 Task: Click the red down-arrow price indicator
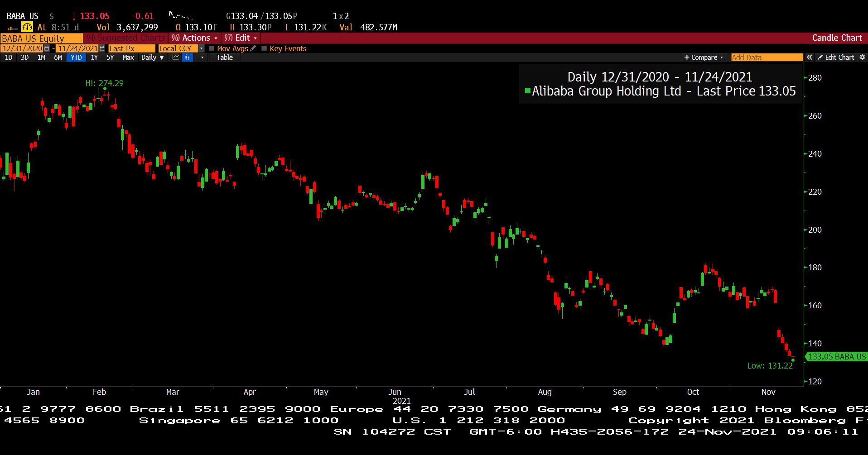[x=74, y=16]
